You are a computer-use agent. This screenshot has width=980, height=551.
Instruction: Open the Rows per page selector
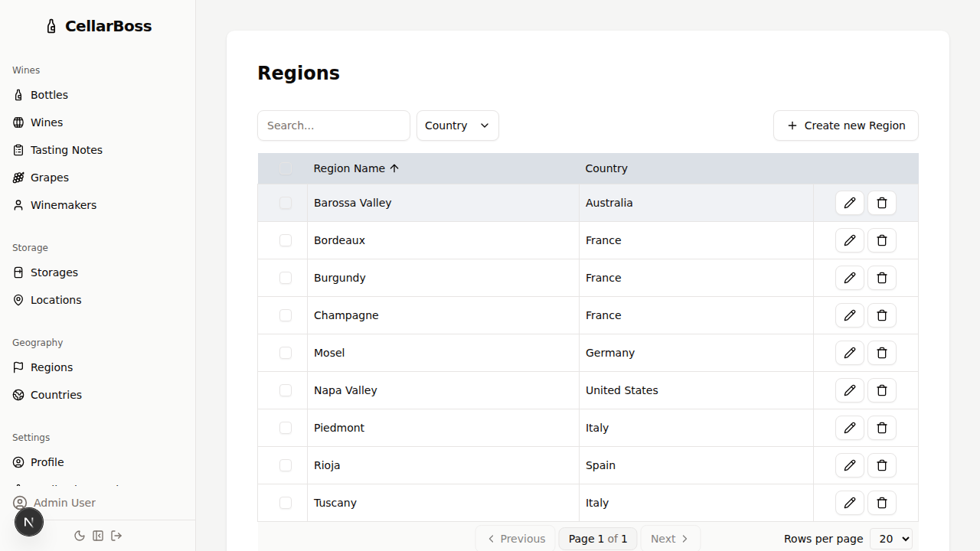click(x=891, y=539)
